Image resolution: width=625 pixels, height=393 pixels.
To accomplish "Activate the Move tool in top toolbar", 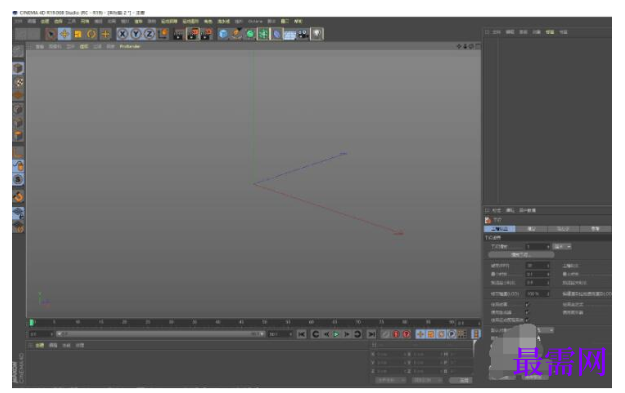I will pos(64,34).
